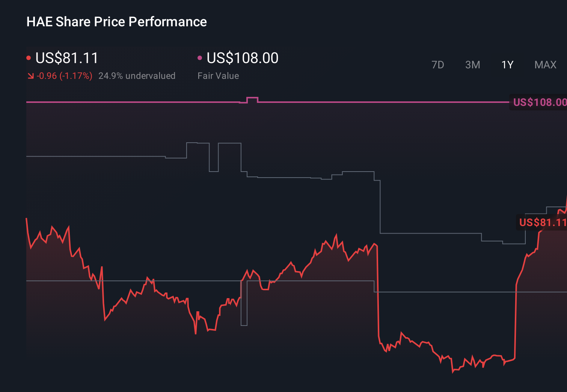Click red US$81.11 tag on chart
Image resolution: width=567 pixels, height=392 pixels.
click(x=542, y=222)
